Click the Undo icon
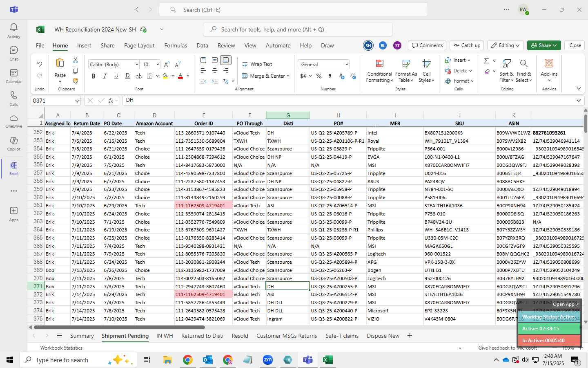This screenshot has width=588, height=368. point(40,64)
